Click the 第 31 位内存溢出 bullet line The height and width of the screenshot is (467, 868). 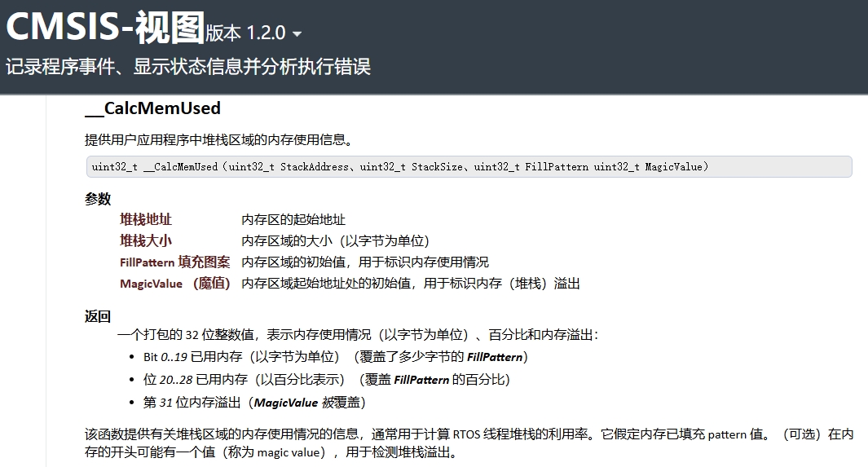pyautogui.click(x=254, y=403)
